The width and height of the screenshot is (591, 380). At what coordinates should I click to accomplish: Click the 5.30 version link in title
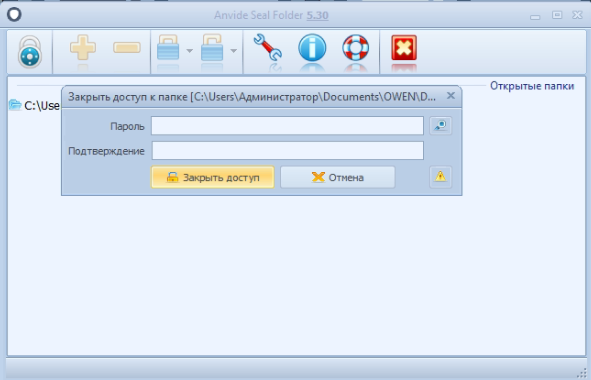pos(317,15)
